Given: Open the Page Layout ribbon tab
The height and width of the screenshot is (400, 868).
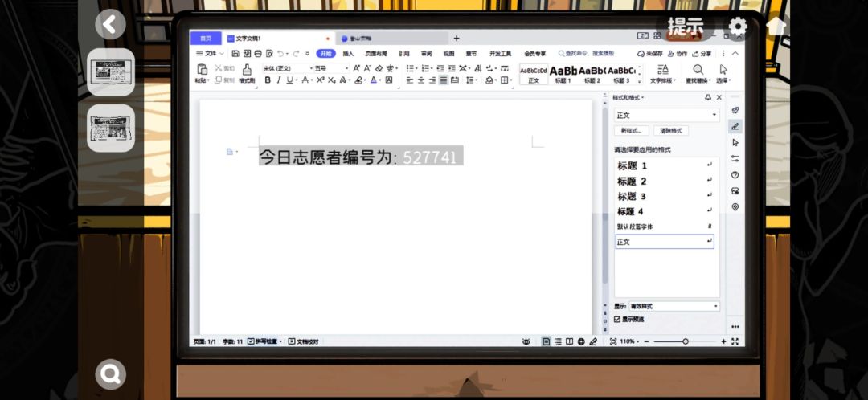Looking at the screenshot, I should (376, 54).
